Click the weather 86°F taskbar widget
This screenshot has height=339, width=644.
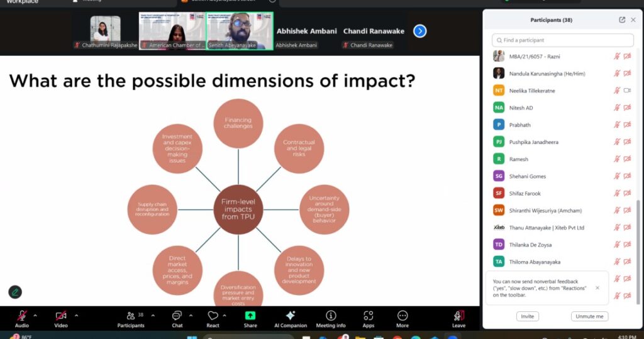pos(21,336)
